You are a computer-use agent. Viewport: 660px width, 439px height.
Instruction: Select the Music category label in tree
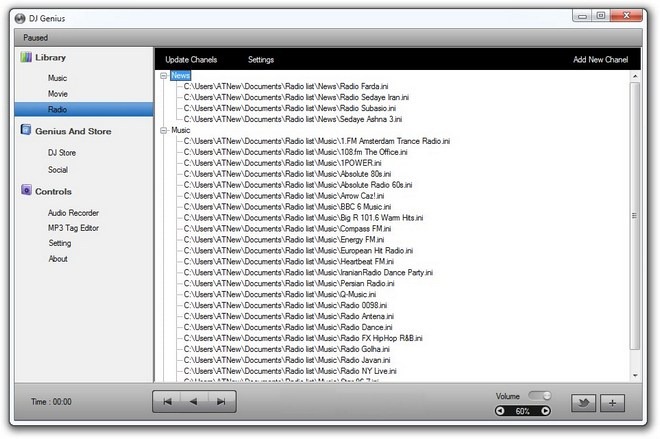[x=181, y=130]
